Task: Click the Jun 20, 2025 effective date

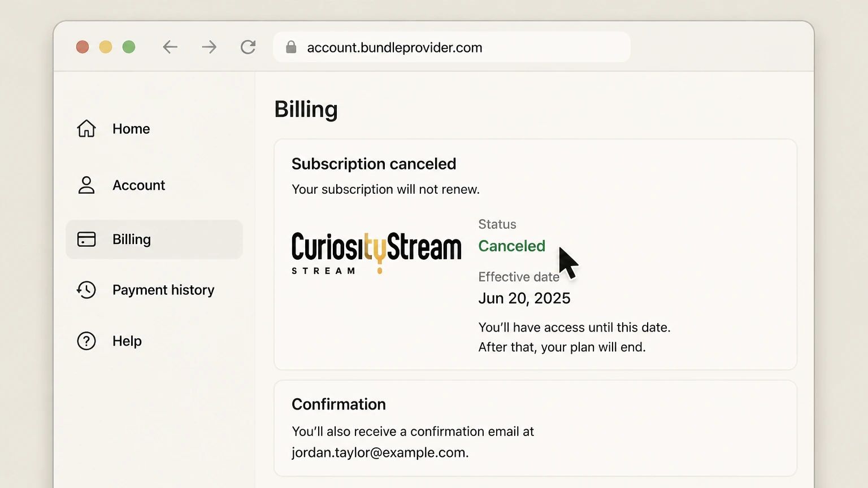Action: coord(524,298)
